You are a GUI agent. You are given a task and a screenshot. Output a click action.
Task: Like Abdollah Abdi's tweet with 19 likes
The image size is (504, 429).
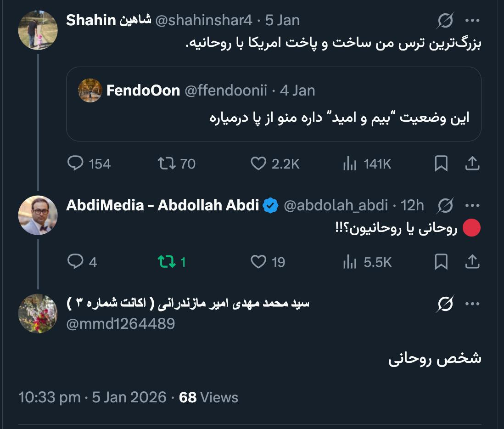pyautogui.click(x=258, y=262)
